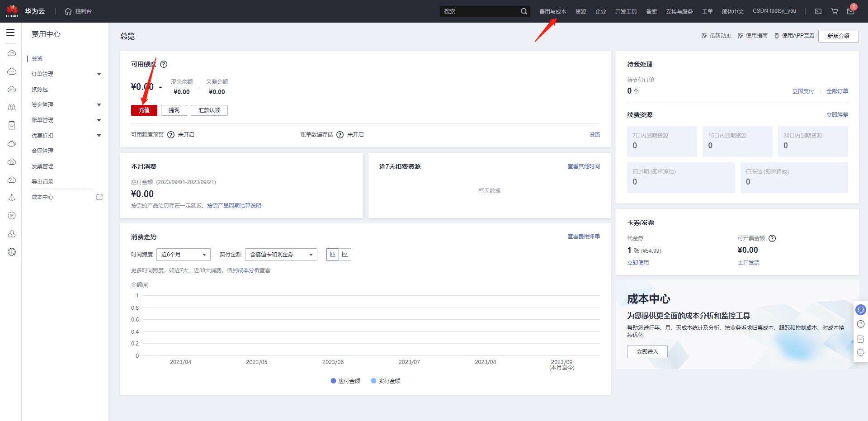868x421 pixels.
Task: Select 资源包 in the sidebar
Action: [x=40, y=90]
